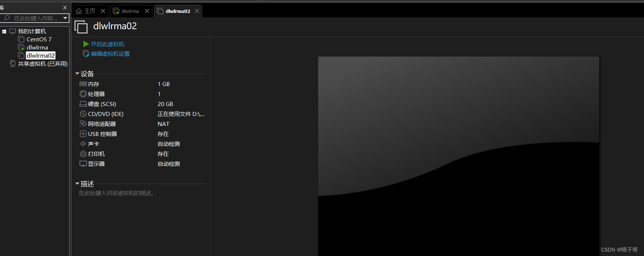
Task: Select 共享虚拟机 (已弃用) tree item
Action: (43, 64)
